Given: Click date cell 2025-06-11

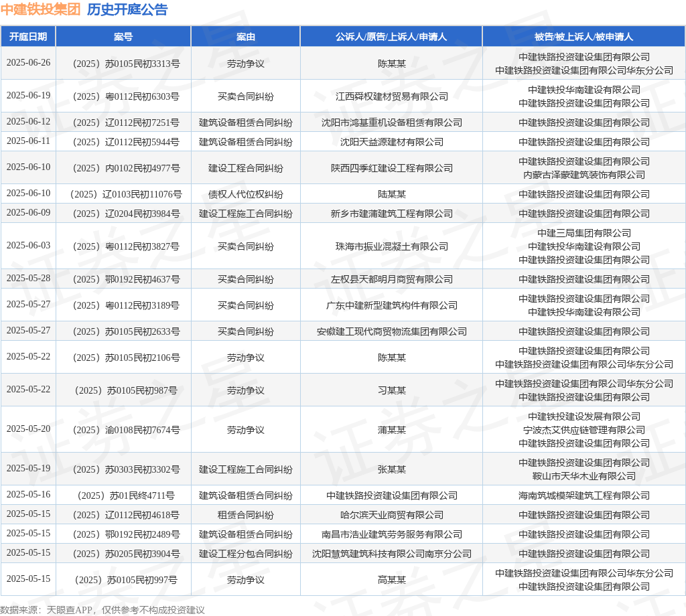Looking at the screenshot, I should 28,141.
